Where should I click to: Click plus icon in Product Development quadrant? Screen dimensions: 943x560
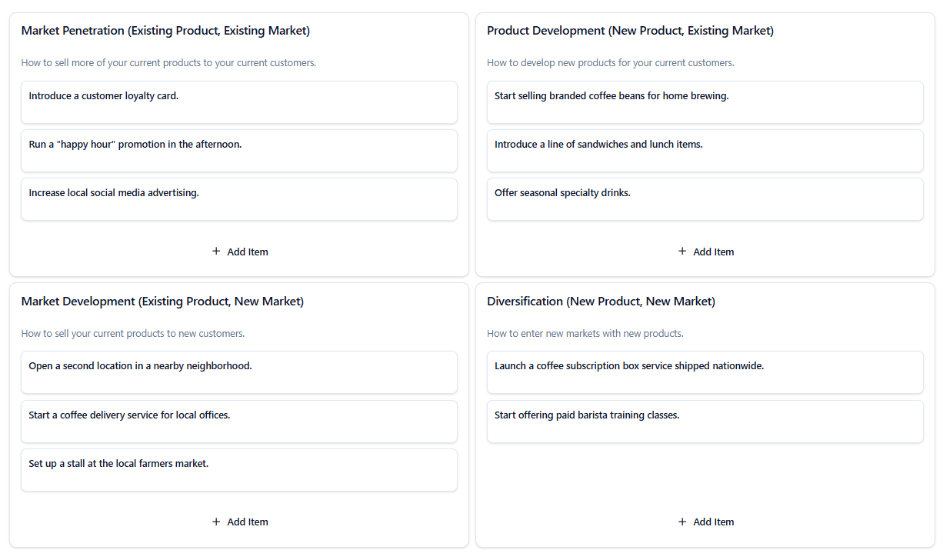click(682, 252)
